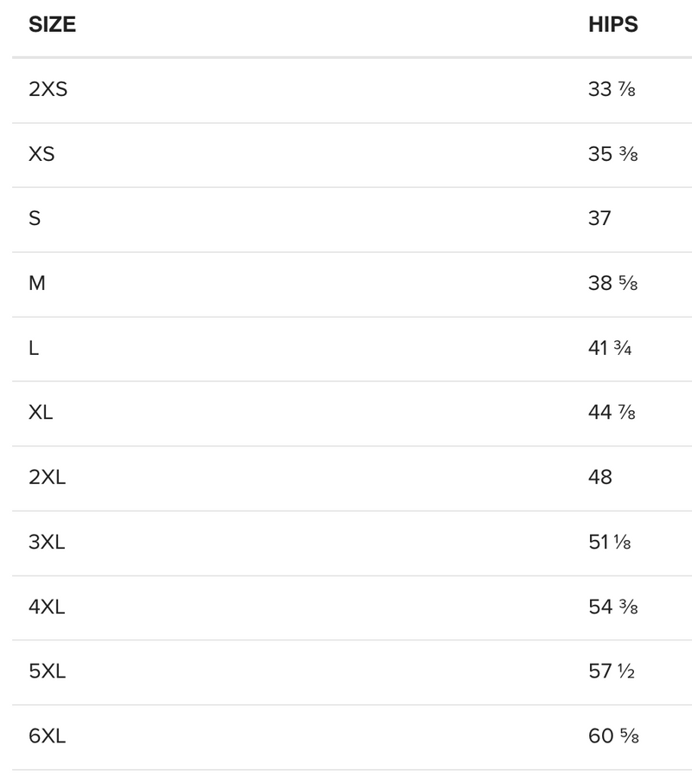Select the XL size label
The height and width of the screenshot is (784, 692).
point(41,413)
